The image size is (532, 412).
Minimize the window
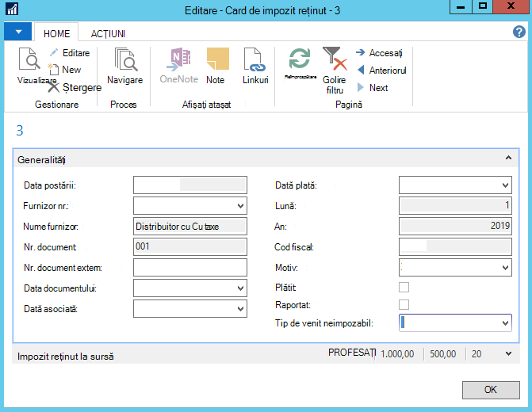(x=461, y=7)
